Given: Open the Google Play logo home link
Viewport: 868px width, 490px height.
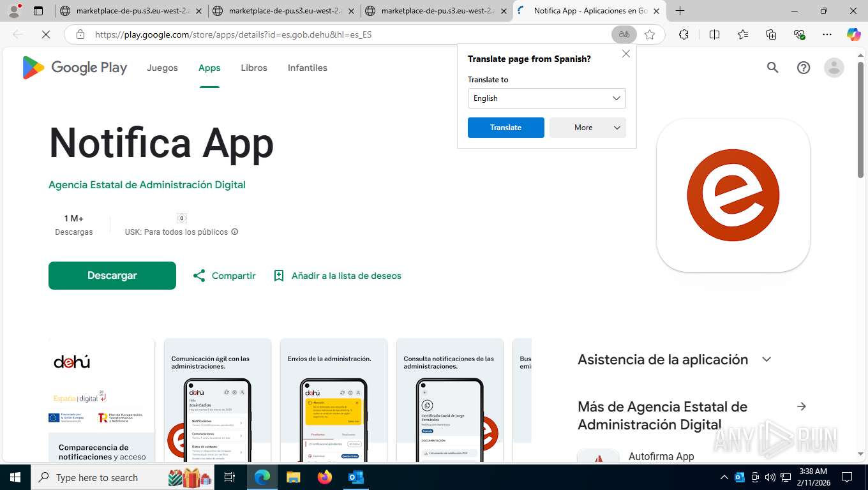Looking at the screenshot, I should point(75,68).
